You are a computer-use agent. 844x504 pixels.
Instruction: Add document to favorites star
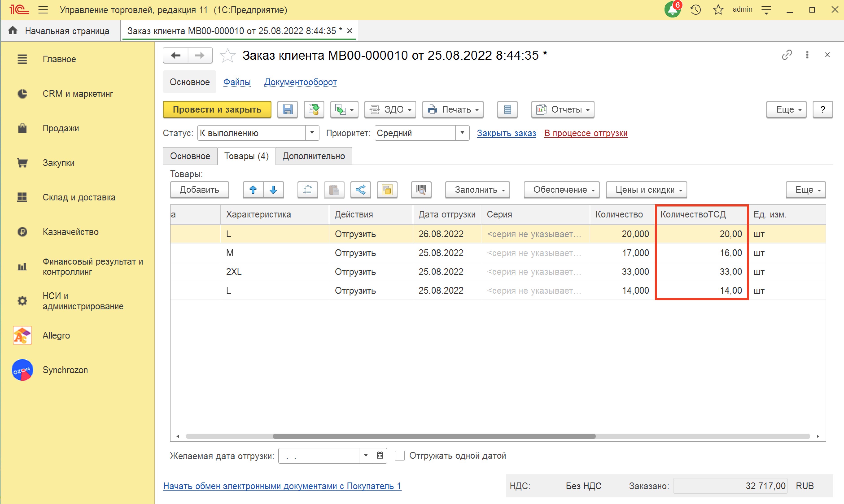point(227,55)
